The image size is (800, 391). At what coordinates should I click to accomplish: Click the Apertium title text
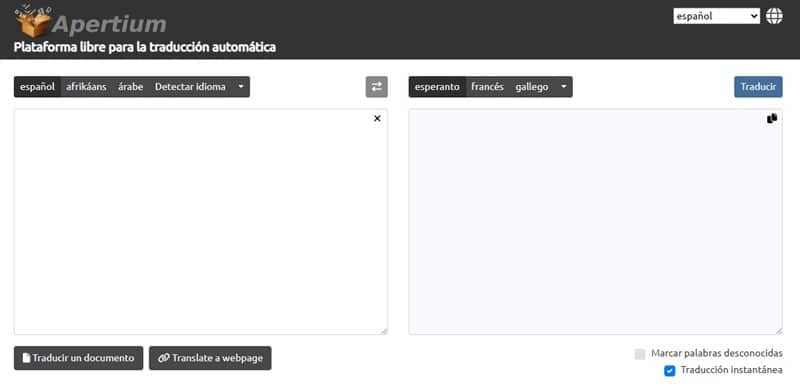point(109,24)
